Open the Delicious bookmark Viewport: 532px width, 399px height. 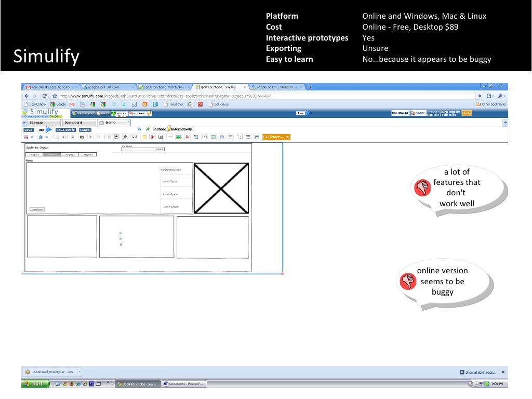[x=219, y=104]
